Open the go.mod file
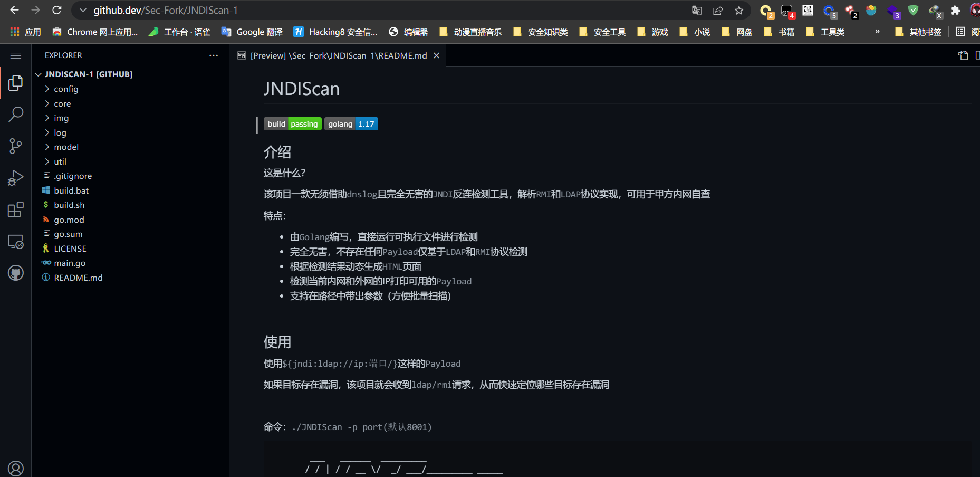Viewport: 980px width, 477px height. tap(130, 220)
